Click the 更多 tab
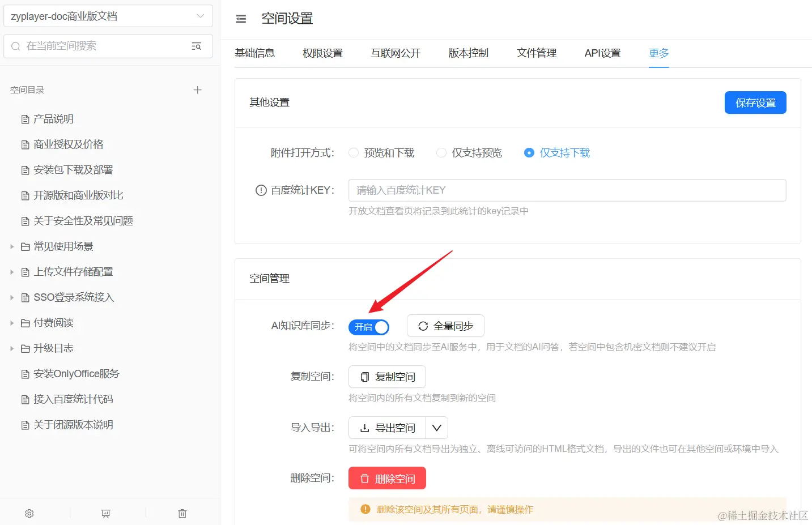 tap(659, 53)
